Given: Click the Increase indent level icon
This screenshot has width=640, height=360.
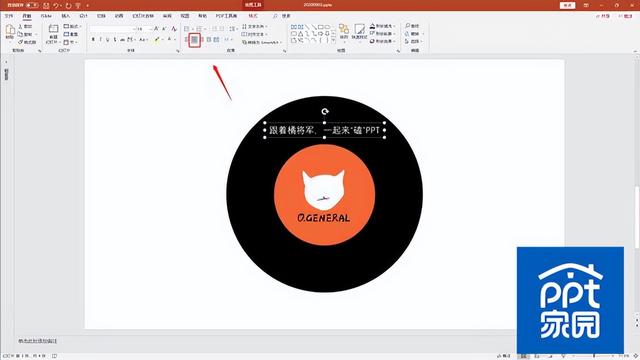Looking at the screenshot, I should click(x=222, y=29).
